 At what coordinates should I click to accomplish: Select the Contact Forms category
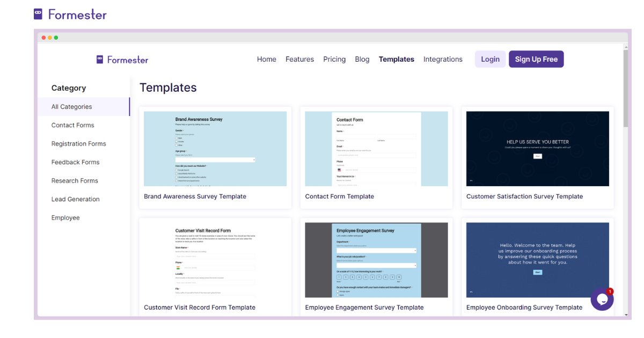pos(72,125)
